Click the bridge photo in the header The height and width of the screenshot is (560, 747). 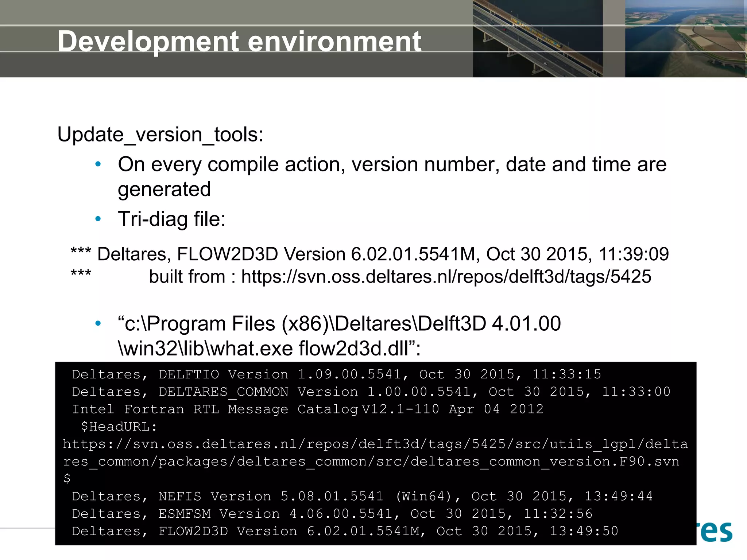point(538,39)
